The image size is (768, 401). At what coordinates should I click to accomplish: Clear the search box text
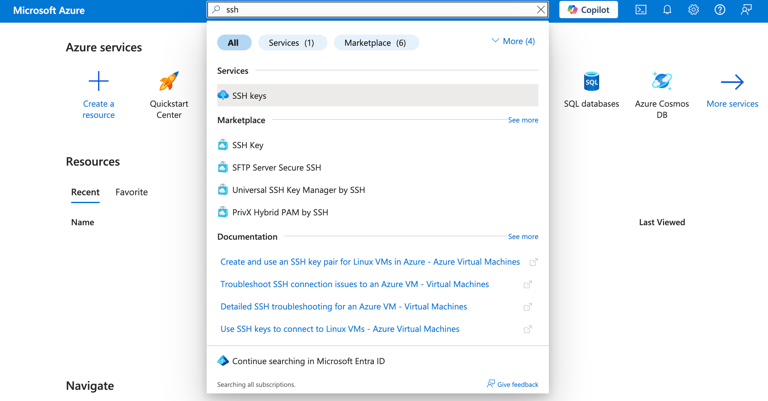(x=541, y=10)
